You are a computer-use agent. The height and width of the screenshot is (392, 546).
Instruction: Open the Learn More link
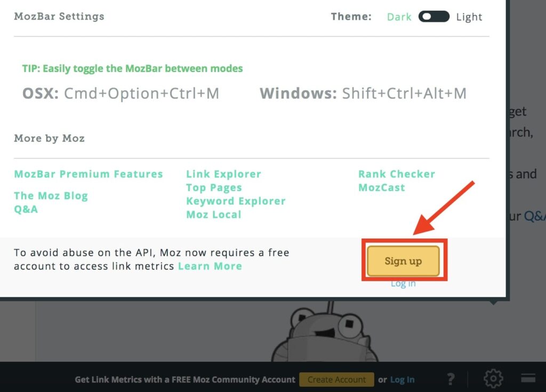tap(210, 266)
